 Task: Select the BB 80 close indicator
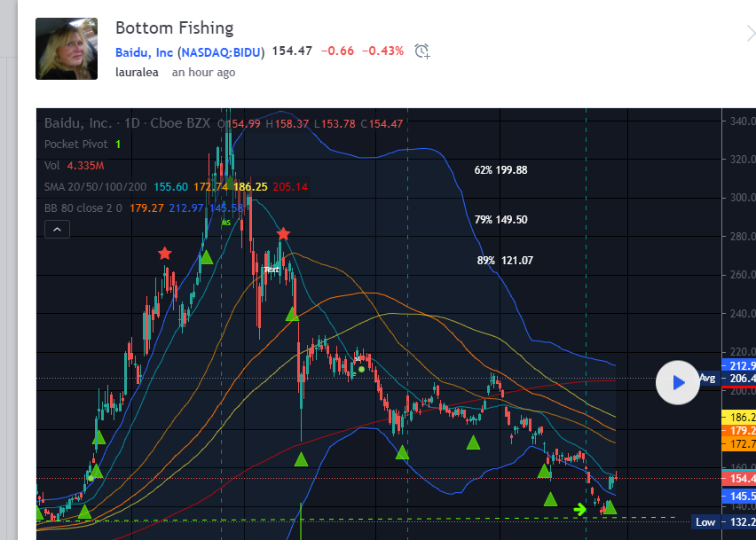(83, 207)
